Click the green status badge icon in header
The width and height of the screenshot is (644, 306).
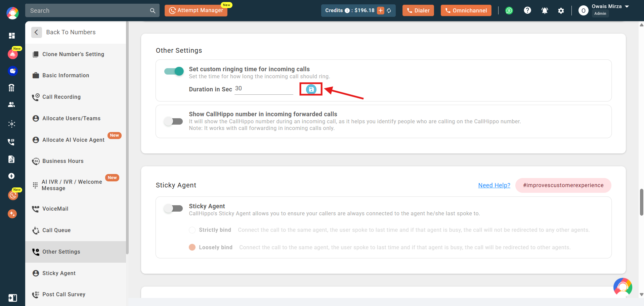point(509,10)
